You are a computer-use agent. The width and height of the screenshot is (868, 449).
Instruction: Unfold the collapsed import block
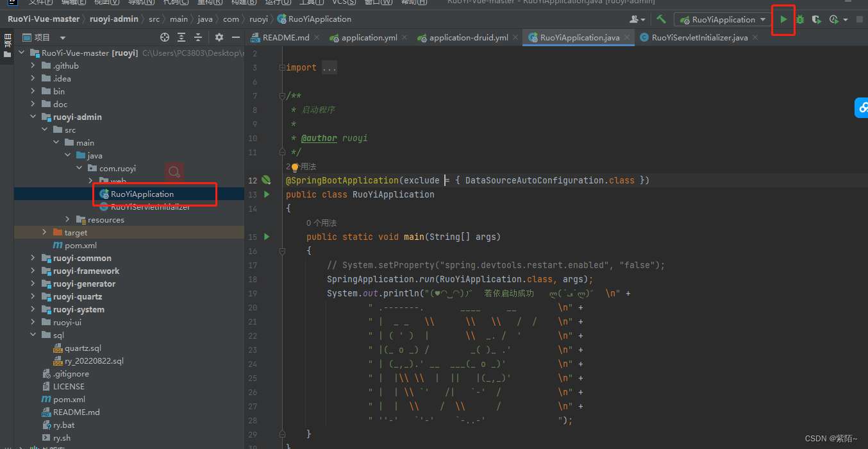(281, 67)
